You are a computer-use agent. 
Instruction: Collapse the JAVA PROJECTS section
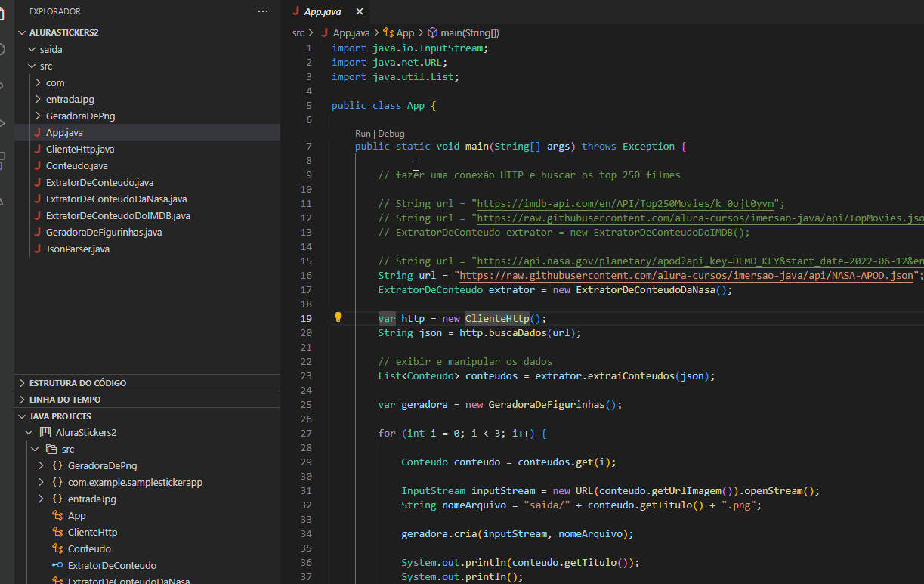[x=147, y=416]
